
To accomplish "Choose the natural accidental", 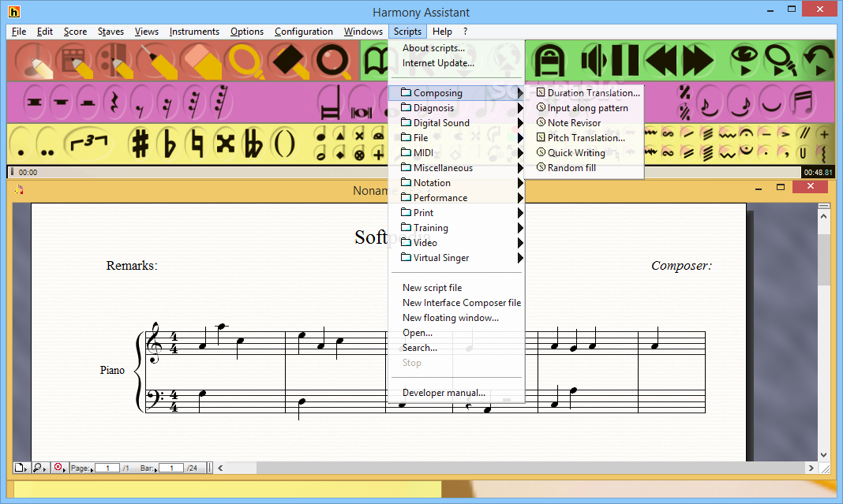I will [197, 144].
